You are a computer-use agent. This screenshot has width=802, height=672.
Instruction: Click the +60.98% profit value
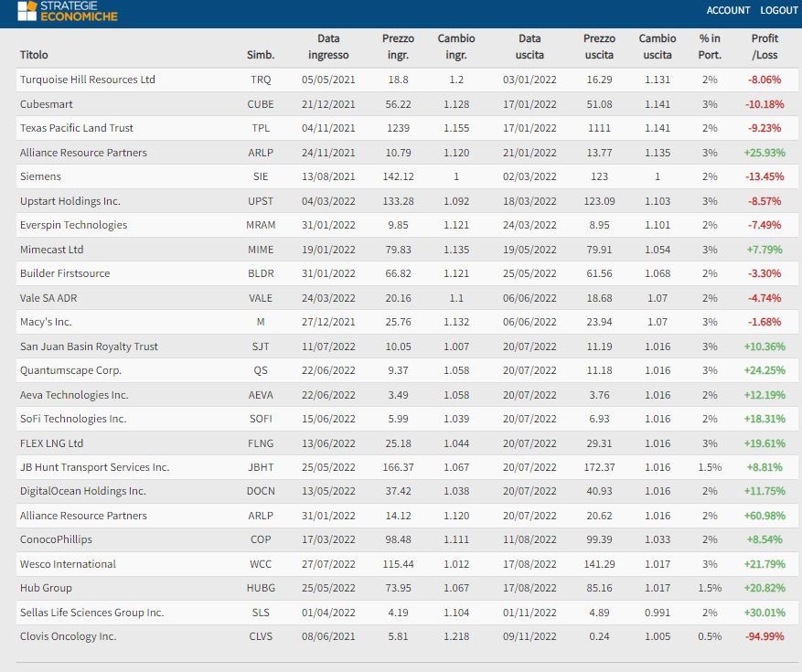click(x=765, y=516)
